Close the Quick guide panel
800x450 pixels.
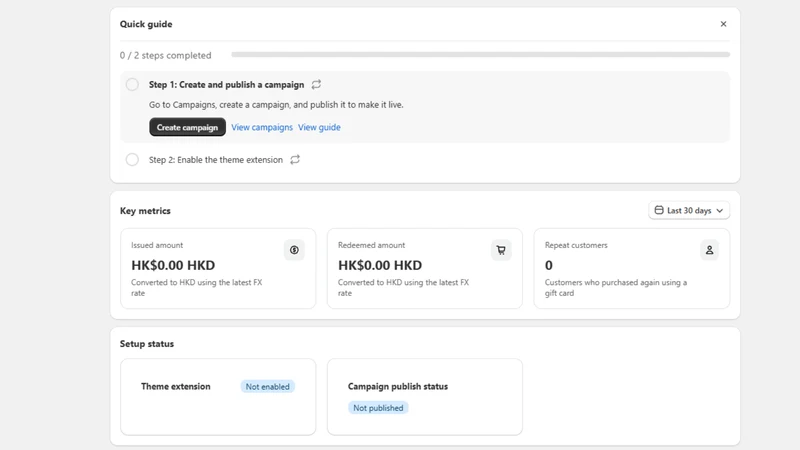[723, 24]
